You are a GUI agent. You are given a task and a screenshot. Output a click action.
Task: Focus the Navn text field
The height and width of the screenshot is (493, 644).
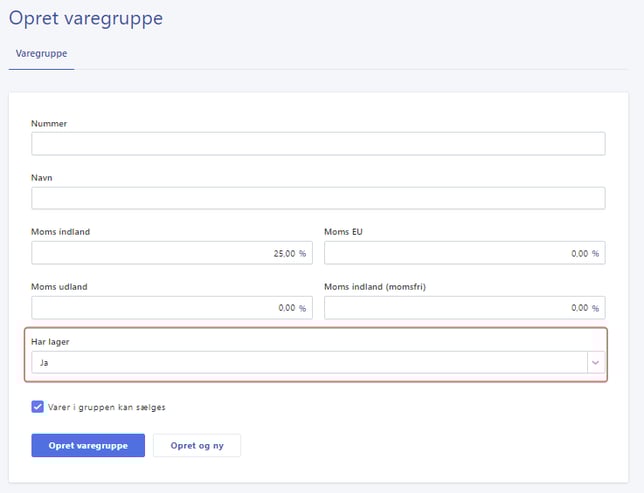[x=318, y=198]
